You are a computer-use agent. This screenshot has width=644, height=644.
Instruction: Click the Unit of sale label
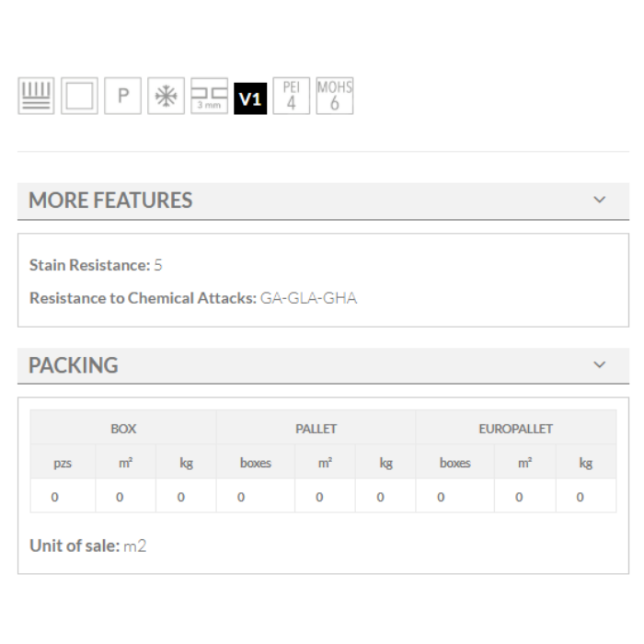[75, 546]
